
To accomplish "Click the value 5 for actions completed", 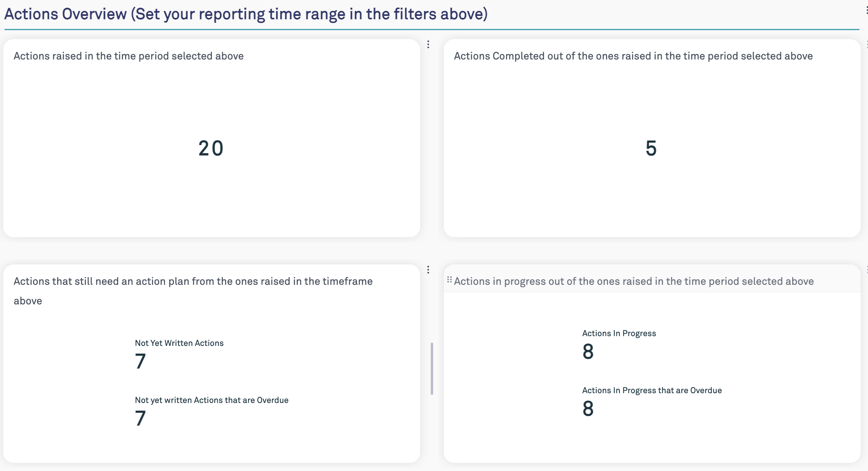I will click(651, 148).
